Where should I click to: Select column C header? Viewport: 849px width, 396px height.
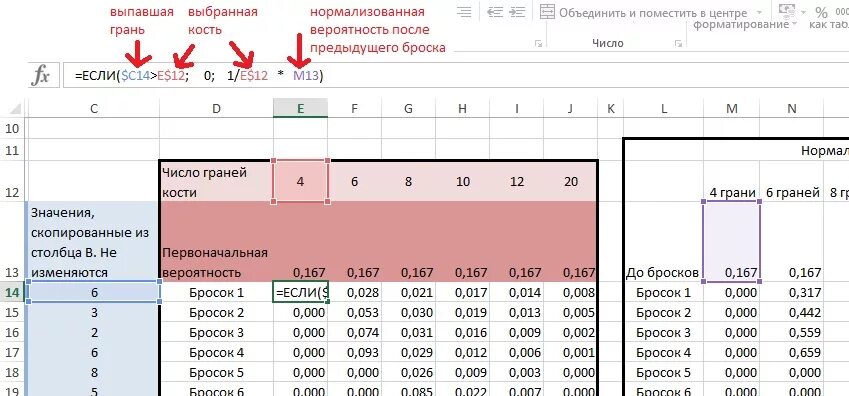(x=94, y=108)
